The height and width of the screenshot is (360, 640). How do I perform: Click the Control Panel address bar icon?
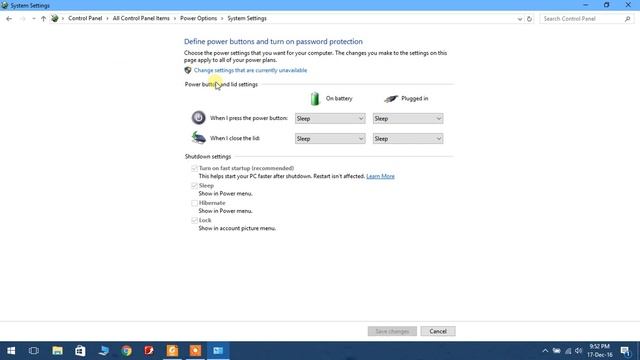pos(55,18)
